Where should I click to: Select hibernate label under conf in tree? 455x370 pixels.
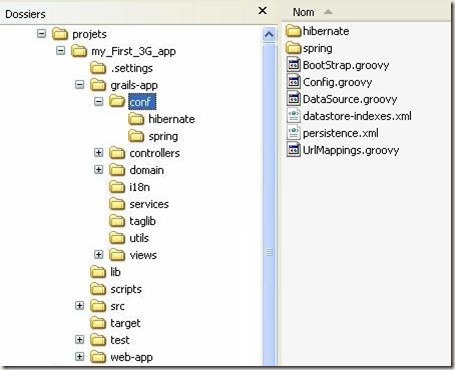(172, 119)
